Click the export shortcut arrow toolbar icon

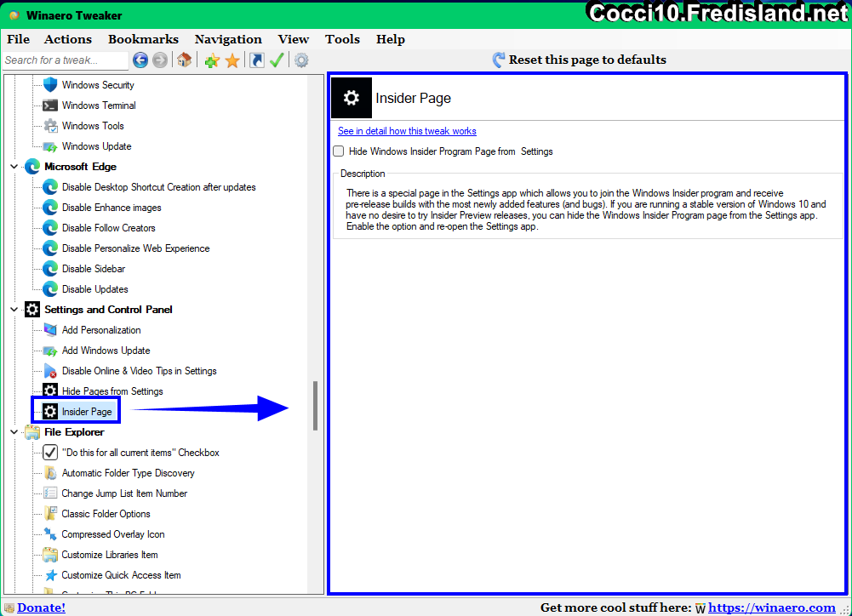click(256, 60)
